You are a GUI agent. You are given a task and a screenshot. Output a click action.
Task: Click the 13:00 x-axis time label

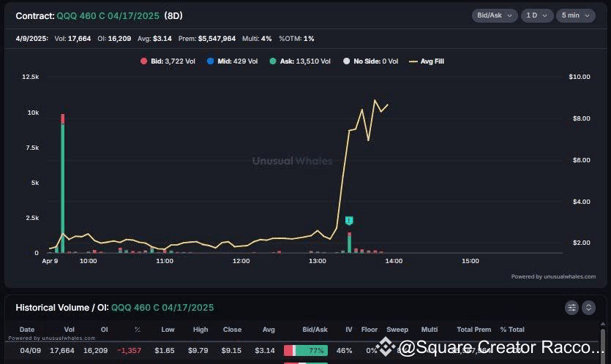[x=317, y=261]
